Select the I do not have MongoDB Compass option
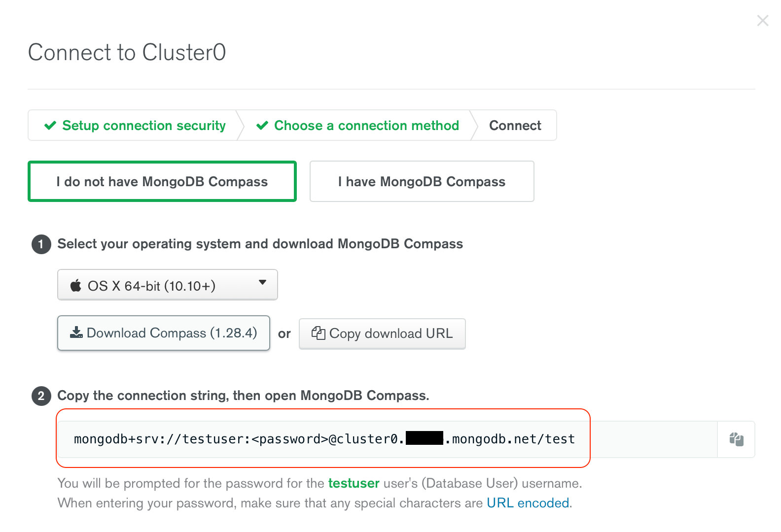This screenshot has width=781, height=532. pos(162,181)
